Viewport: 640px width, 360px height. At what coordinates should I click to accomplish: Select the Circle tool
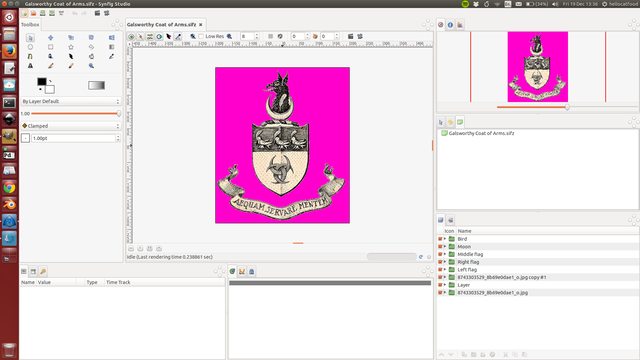pos(30,47)
